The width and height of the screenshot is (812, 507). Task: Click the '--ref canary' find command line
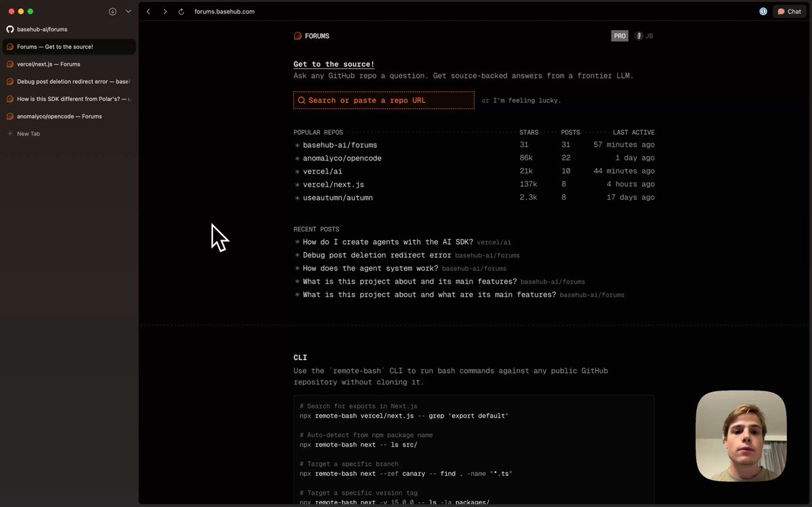(406, 474)
